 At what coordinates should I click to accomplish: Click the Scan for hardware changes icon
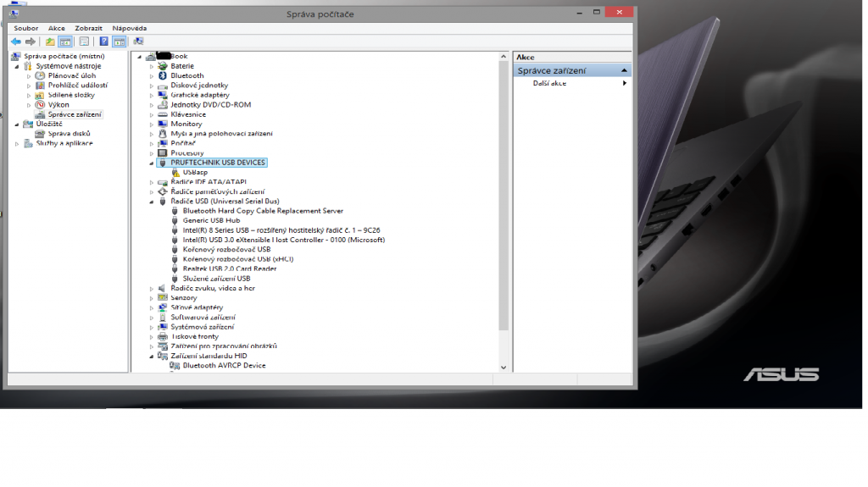click(138, 42)
